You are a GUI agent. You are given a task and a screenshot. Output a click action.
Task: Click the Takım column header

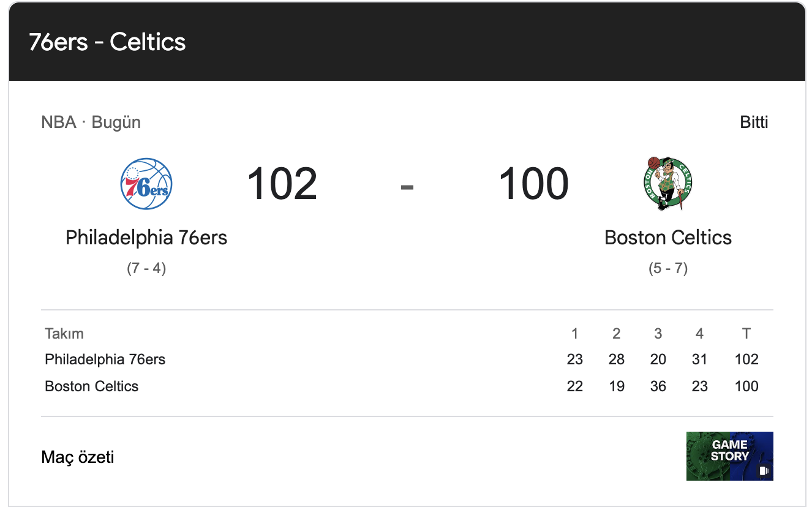[x=64, y=334]
